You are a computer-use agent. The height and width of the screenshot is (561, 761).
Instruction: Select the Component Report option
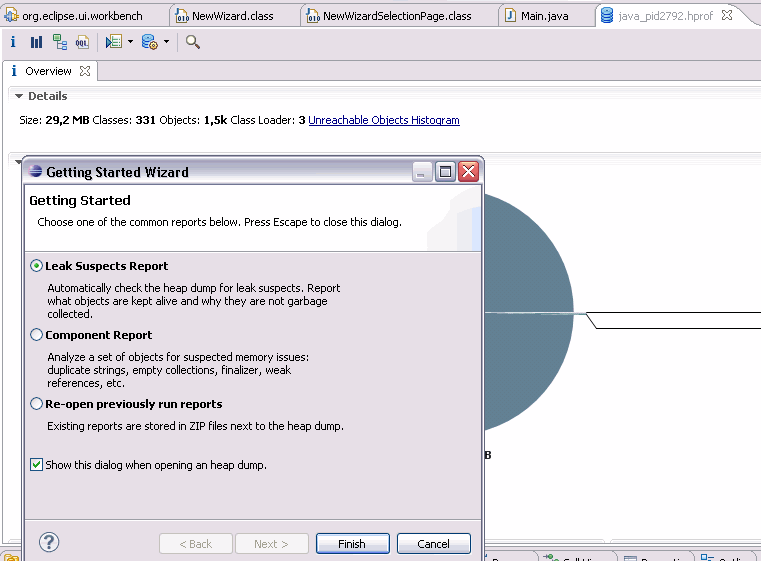36,335
